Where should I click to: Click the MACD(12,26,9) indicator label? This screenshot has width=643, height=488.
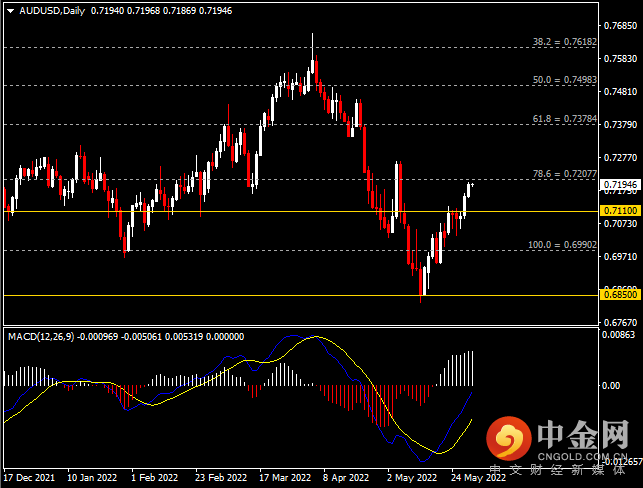[41, 337]
